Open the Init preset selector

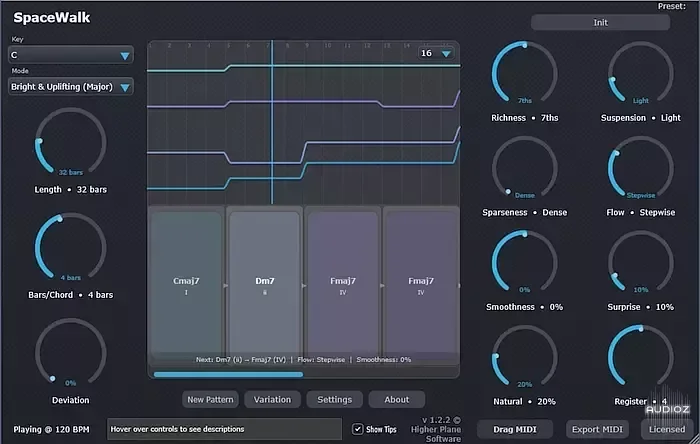click(600, 22)
